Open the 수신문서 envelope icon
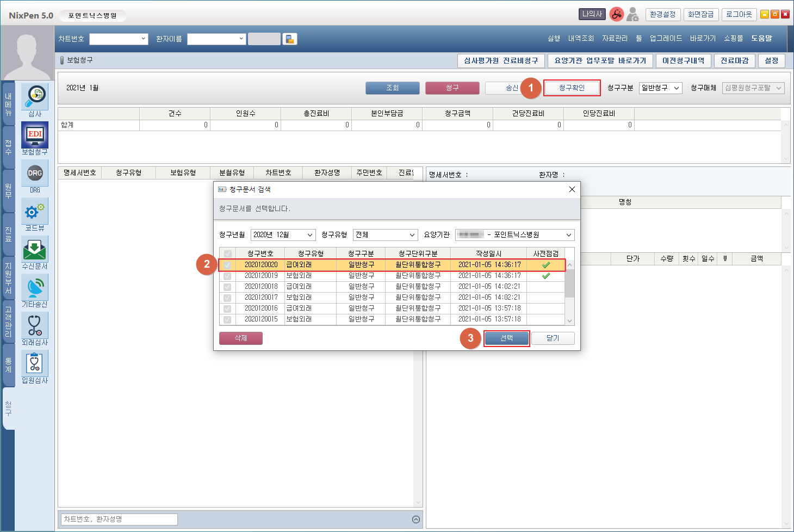Viewport: 794px width, 532px height. 35,249
